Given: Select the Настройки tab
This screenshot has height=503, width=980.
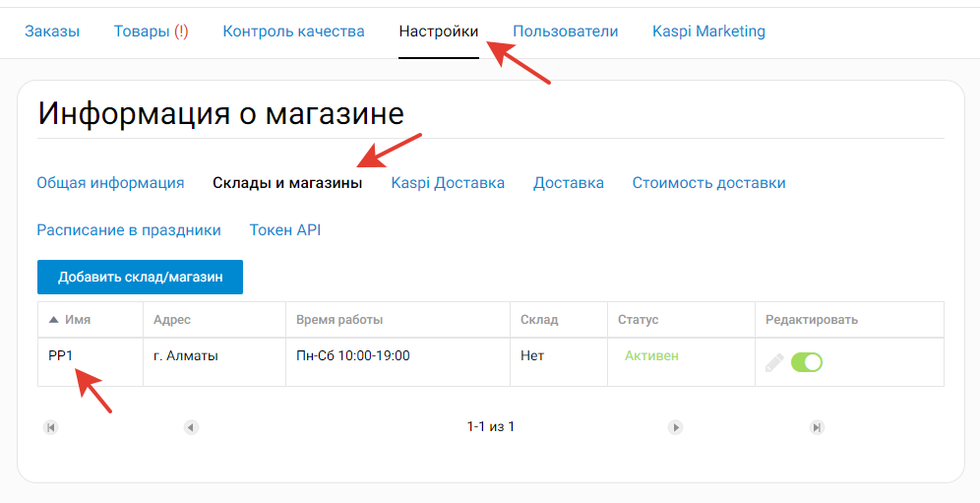Looking at the screenshot, I should point(439,31).
